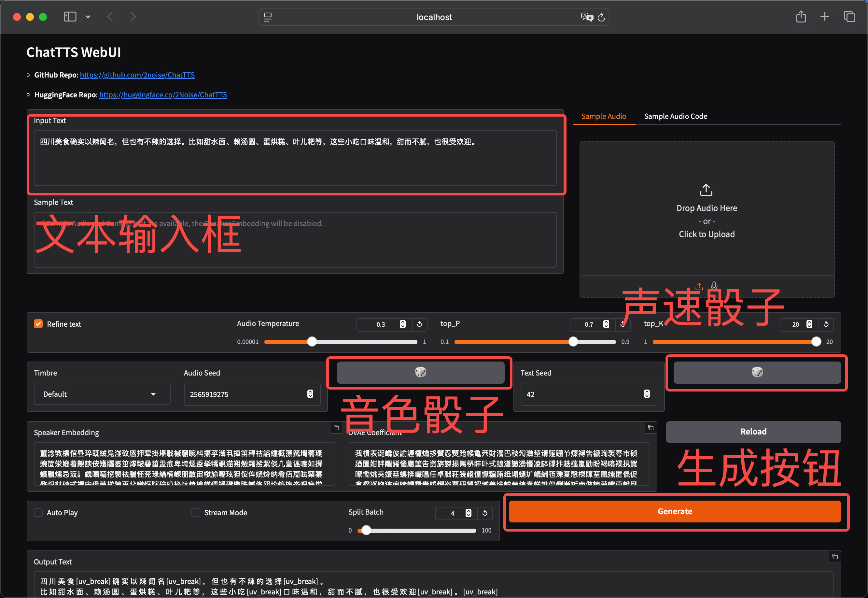Screen dimensions: 868x598
Task: Roll the Audio Seed dice button
Action: point(421,372)
